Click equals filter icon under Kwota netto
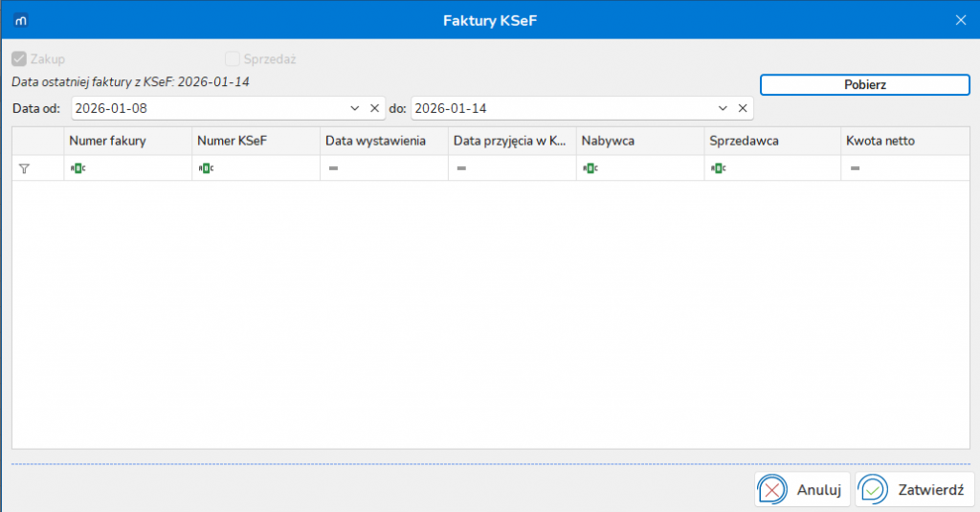This screenshot has width=980, height=512. 855,168
